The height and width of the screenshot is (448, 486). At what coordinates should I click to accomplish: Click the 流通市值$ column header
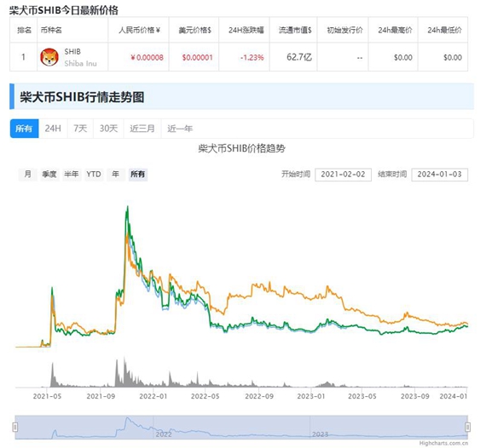[x=295, y=30]
